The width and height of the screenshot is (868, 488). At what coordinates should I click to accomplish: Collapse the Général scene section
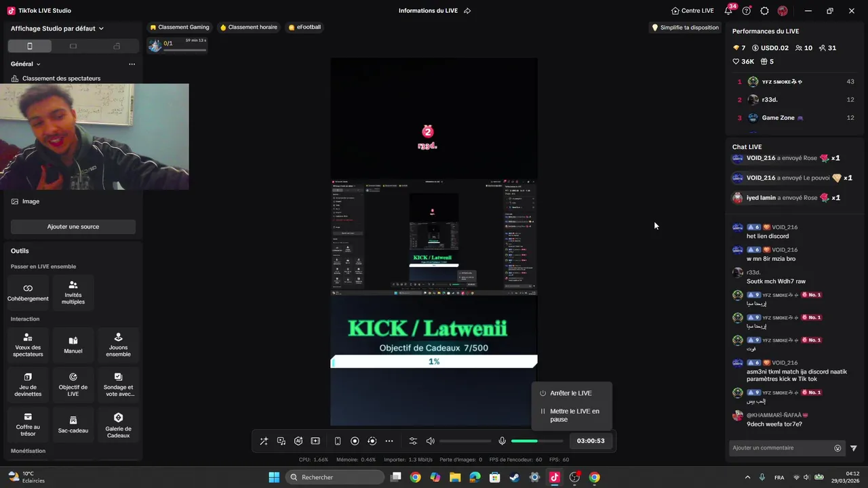click(x=26, y=64)
